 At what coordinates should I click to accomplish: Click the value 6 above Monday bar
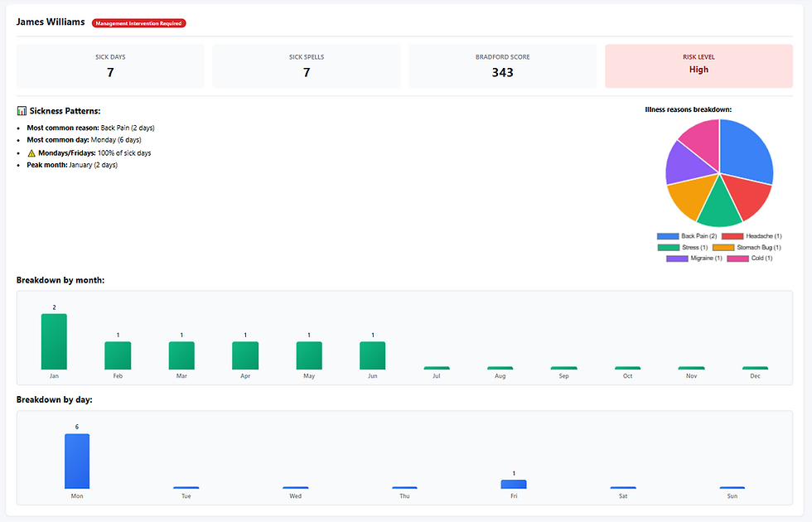pos(76,428)
